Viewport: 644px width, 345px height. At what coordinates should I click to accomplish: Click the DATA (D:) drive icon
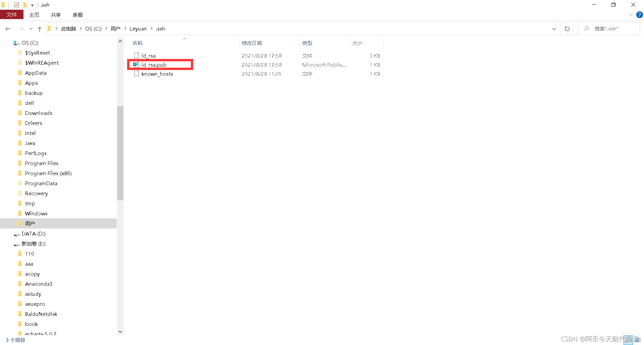coord(16,234)
